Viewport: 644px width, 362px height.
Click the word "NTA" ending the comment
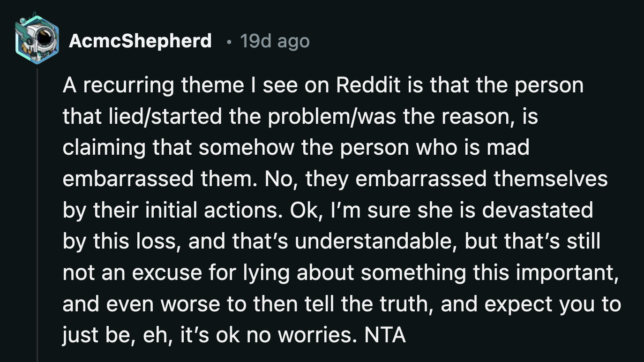pos(385,336)
